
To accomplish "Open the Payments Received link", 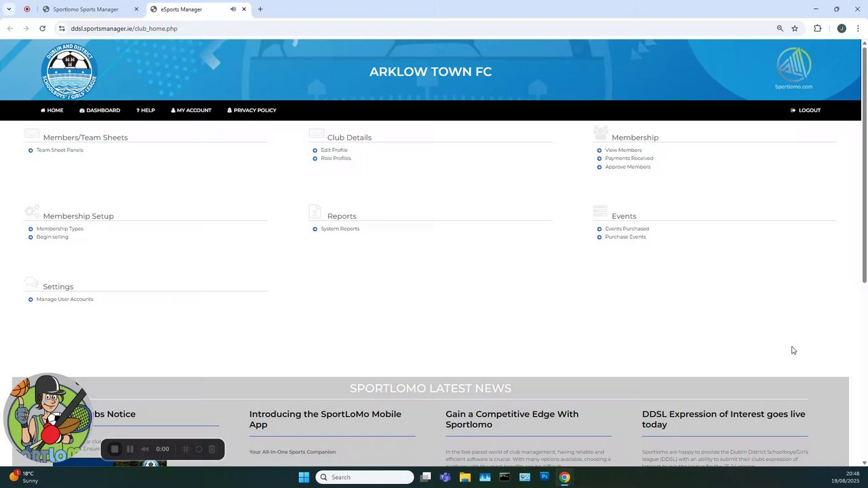I will point(629,159).
